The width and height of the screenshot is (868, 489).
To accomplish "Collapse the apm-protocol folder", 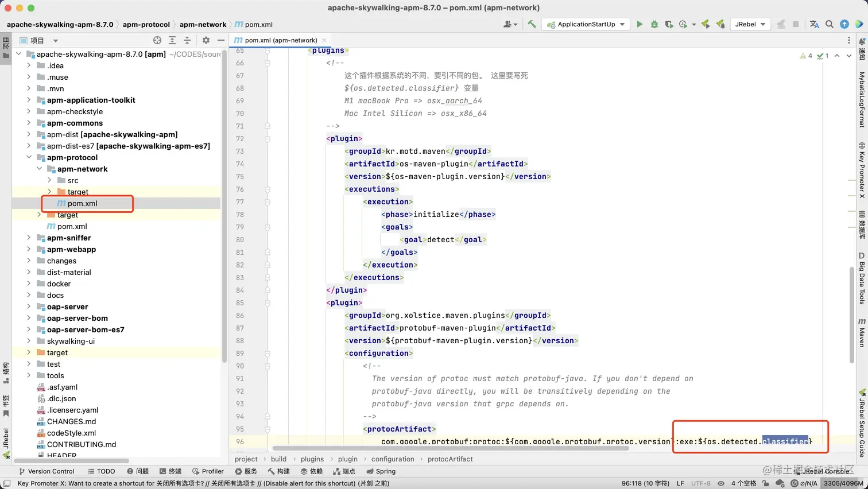I will tap(29, 157).
